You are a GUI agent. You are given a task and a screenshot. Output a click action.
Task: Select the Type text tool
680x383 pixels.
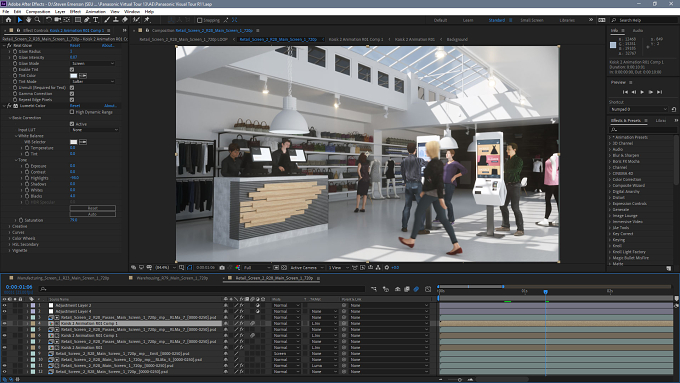95,20
